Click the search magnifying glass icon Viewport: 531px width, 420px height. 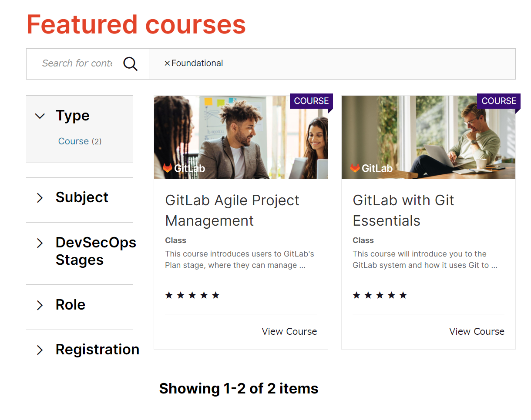tap(130, 63)
